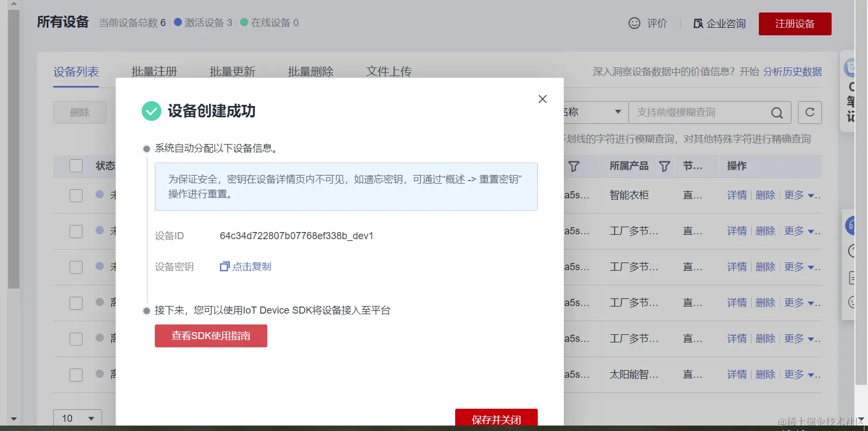Click the device ID 64c34d722807b07768ef338b_dev1

[x=297, y=236]
